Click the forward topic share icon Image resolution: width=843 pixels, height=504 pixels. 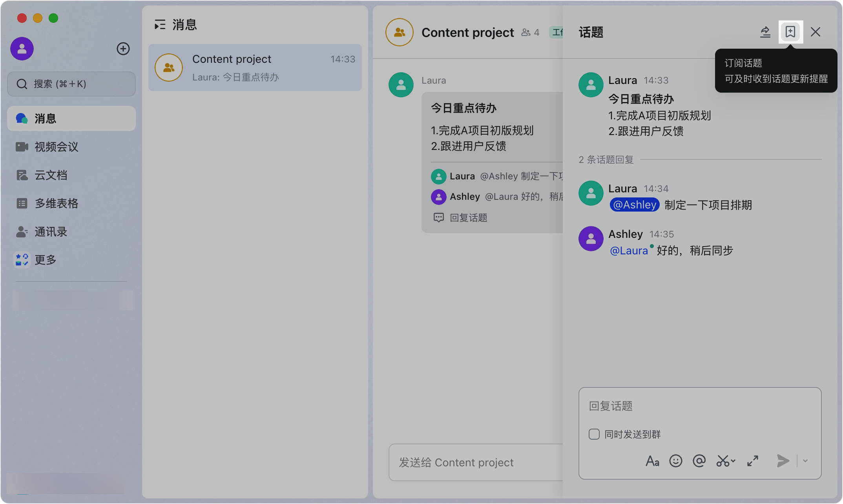pyautogui.click(x=765, y=32)
